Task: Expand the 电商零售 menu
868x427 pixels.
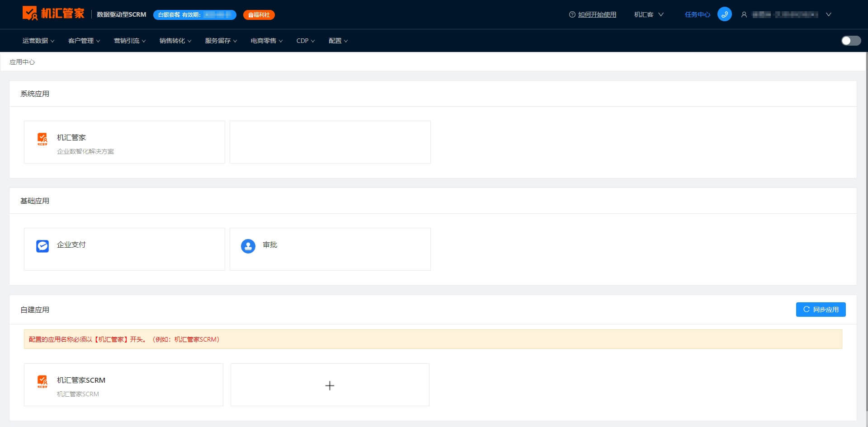Action: pyautogui.click(x=267, y=41)
